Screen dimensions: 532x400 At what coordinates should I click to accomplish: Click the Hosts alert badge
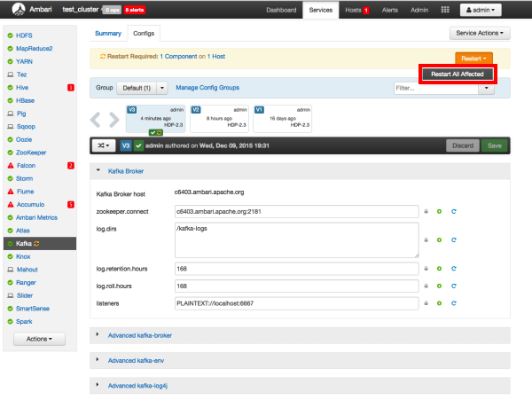click(366, 10)
